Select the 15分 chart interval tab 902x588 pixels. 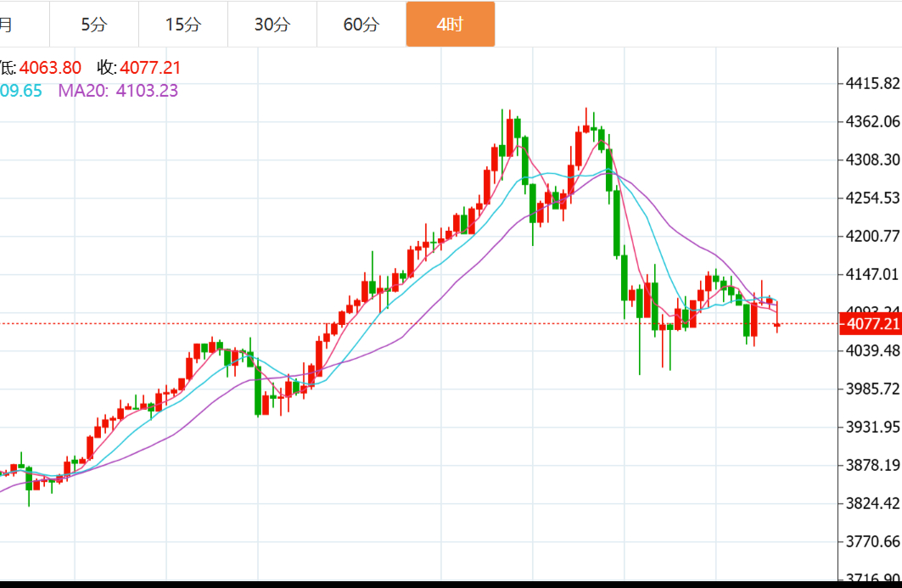pos(183,25)
